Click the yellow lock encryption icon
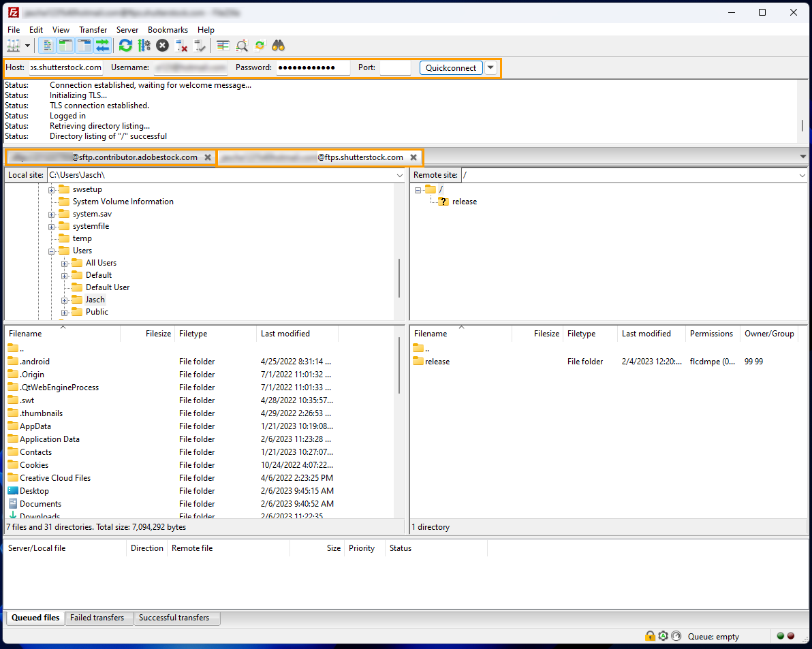 tap(649, 636)
